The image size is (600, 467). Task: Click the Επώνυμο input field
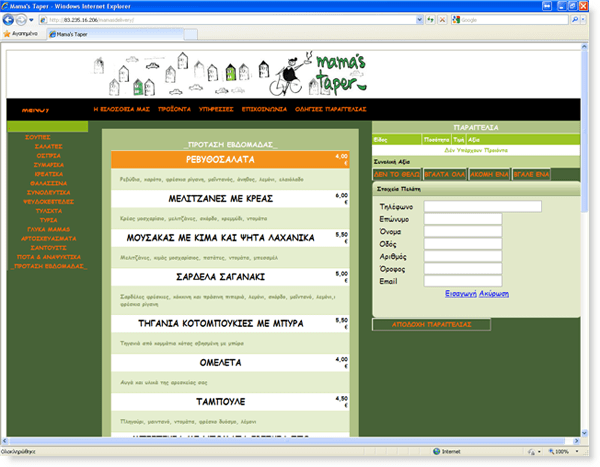pos(463,219)
